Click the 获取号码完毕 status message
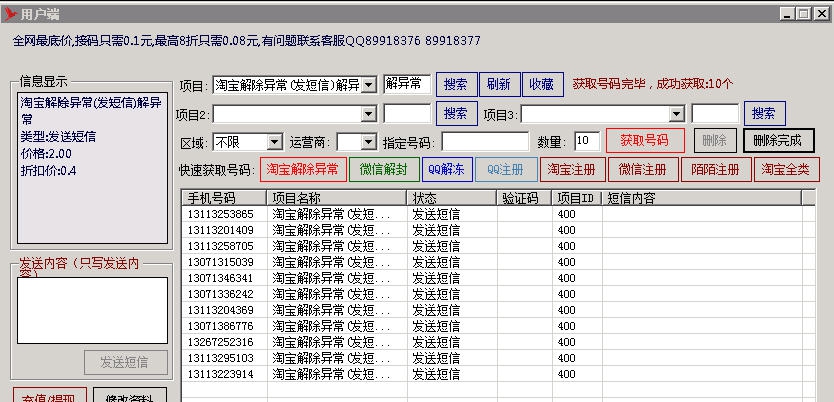Viewport: 834px width, 402px height. point(653,83)
